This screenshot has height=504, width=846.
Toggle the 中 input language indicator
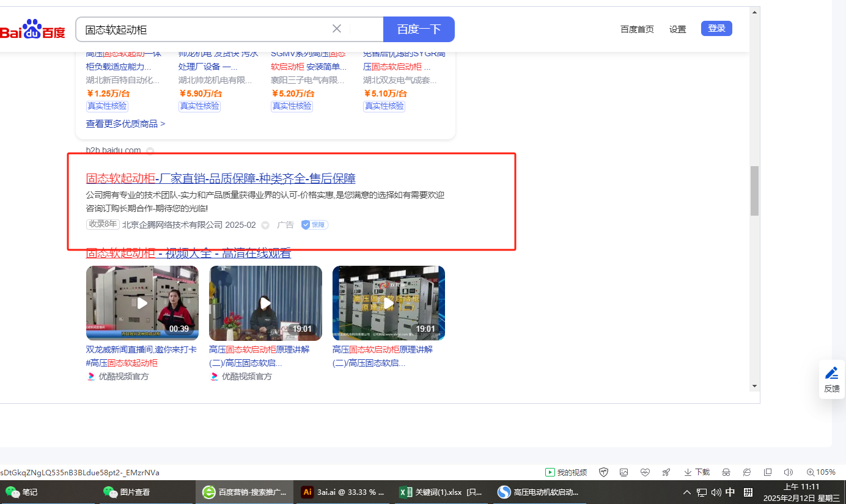(x=730, y=492)
